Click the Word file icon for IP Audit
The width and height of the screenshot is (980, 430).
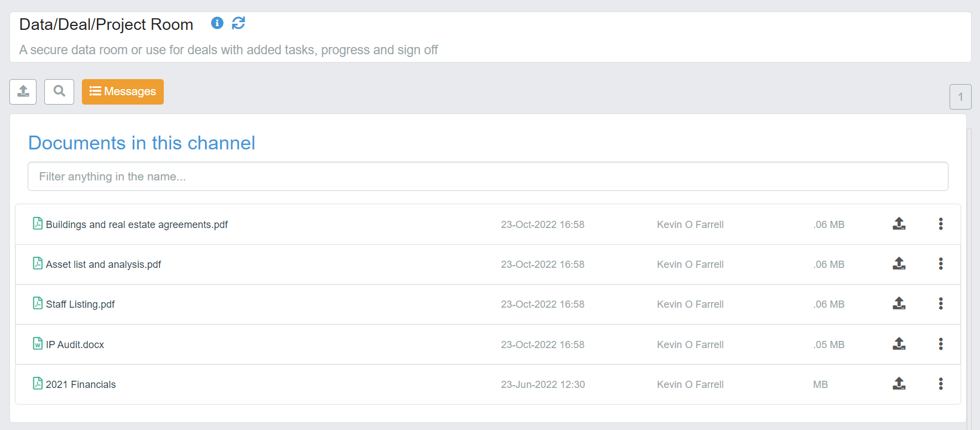click(38, 344)
